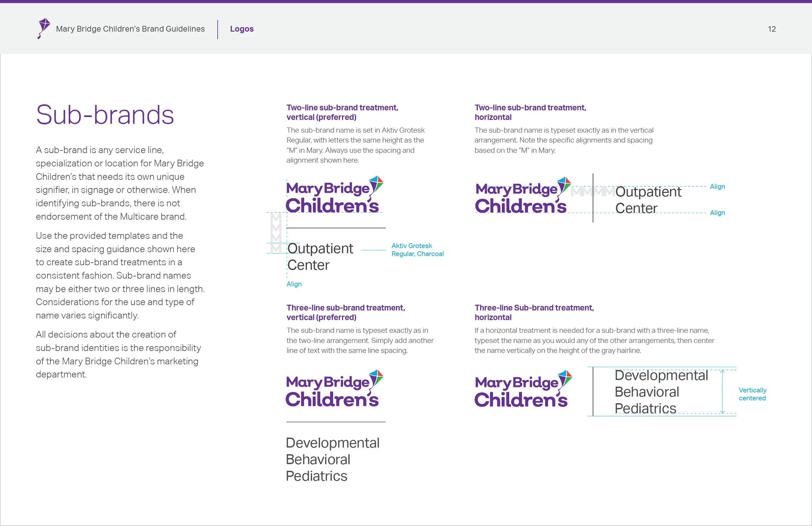Click the purple kite icon in the header
Screen dimensions: 812x526
point(43,28)
